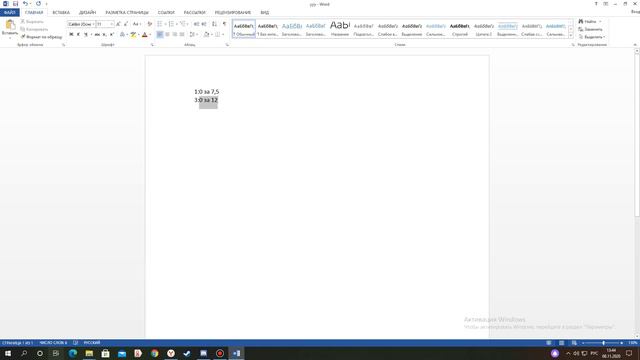Select Justify paragraph alignment
Viewport: 640px width, 360px height.
click(182, 35)
